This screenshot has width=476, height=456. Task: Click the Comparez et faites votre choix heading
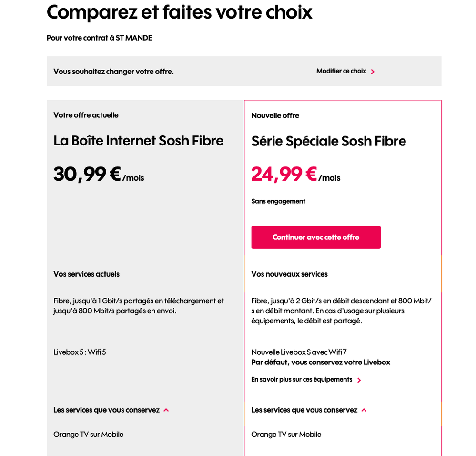[179, 12]
